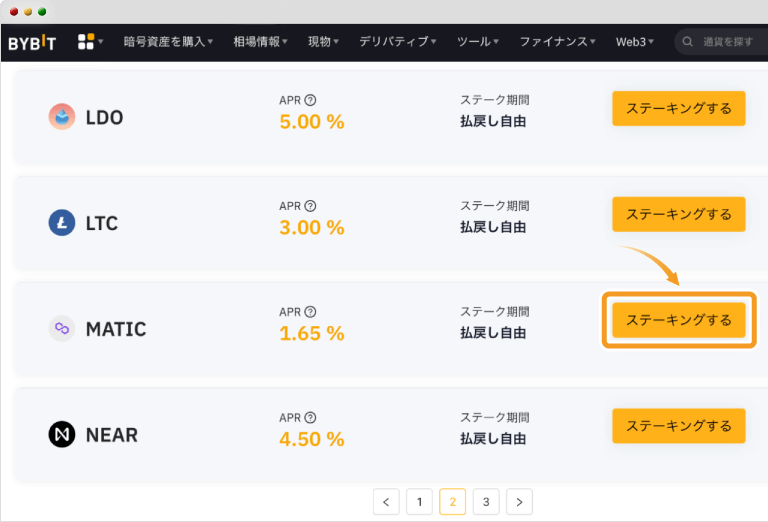Go to the previous page arrow
Screen dimensions: 768x522
coord(386,502)
